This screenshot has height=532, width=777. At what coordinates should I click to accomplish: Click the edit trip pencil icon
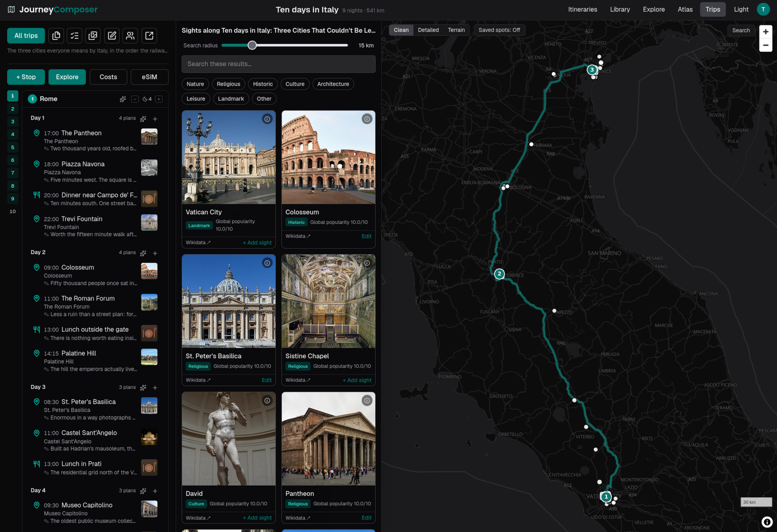pos(112,36)
